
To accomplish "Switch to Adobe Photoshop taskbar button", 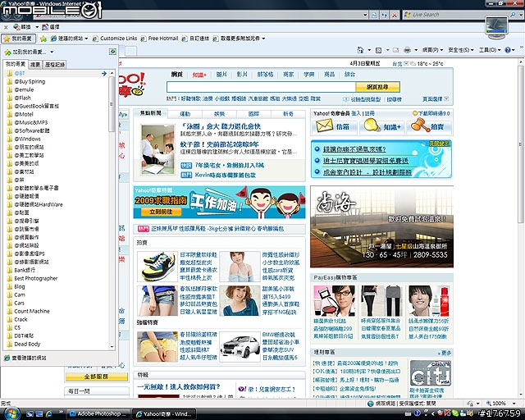I will 98,414.
